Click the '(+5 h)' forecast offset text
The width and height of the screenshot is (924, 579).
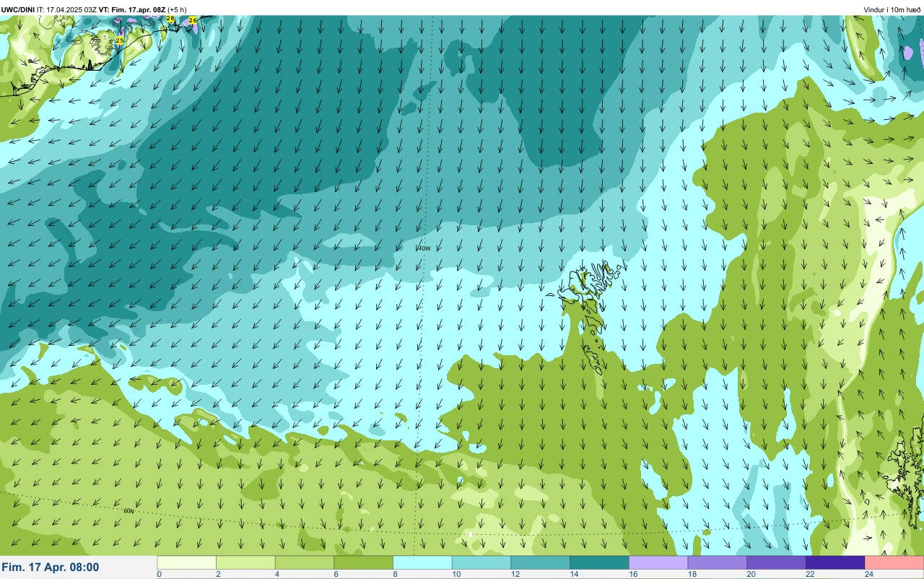pyautogui.click(x=178, y=9)
